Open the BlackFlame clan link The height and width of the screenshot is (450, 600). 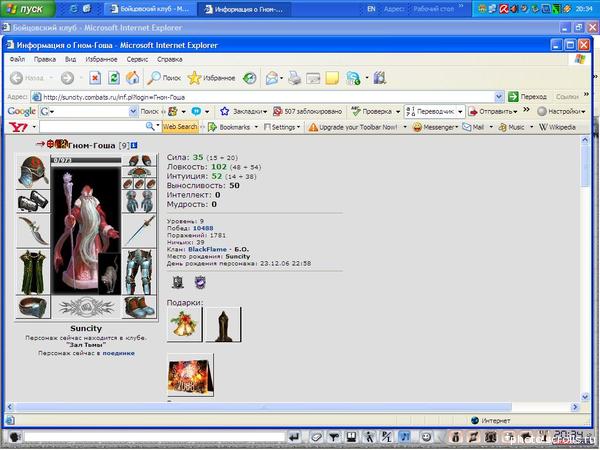207,249
